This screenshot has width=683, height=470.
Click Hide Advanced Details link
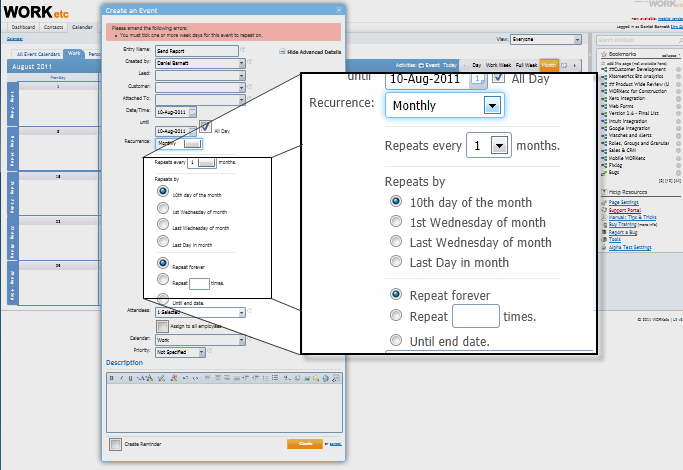tap(314, 50)
